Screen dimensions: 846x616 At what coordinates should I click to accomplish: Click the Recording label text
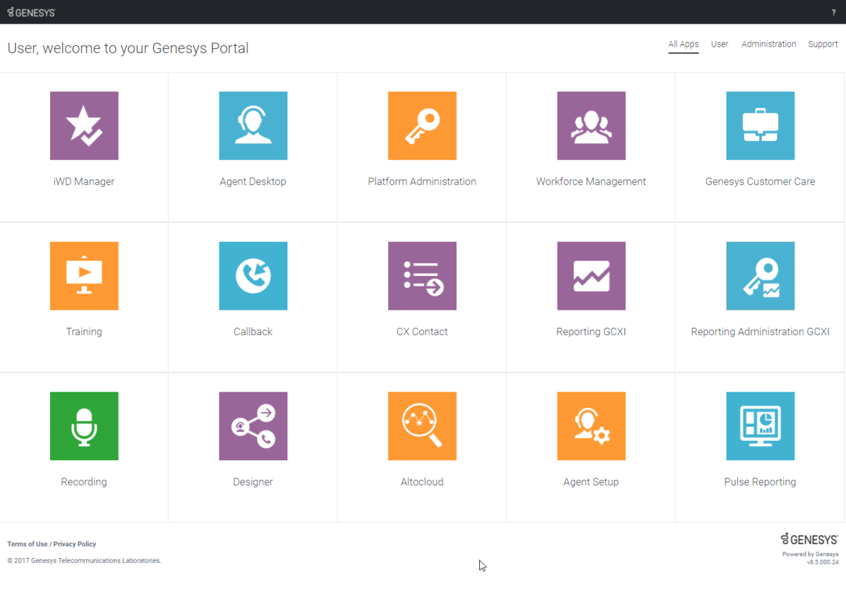[x=84, y=482]
